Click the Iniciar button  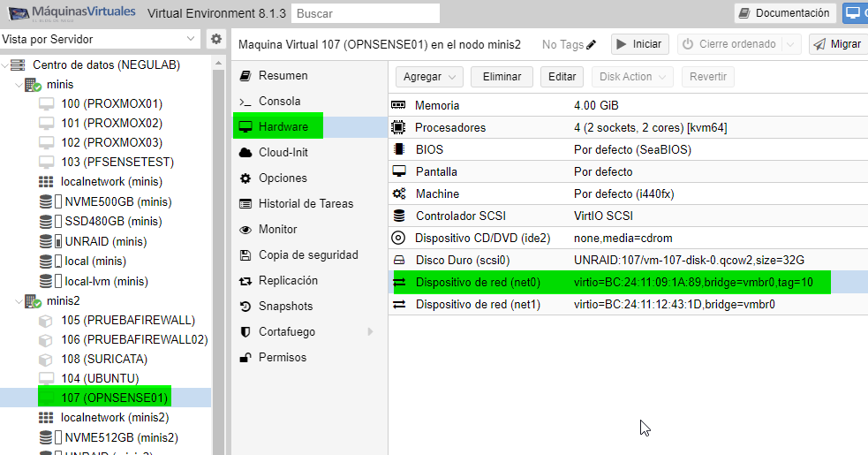click(639, 44)
